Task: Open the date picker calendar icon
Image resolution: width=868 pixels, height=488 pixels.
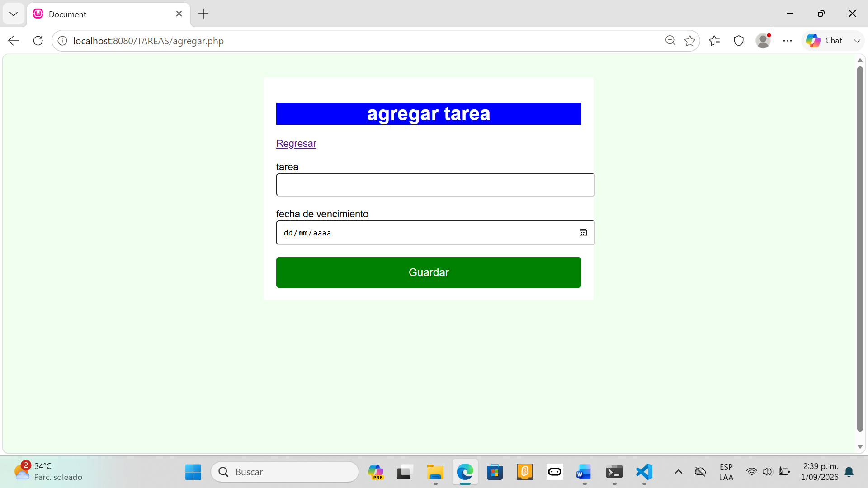Action: tap(583, 233)
